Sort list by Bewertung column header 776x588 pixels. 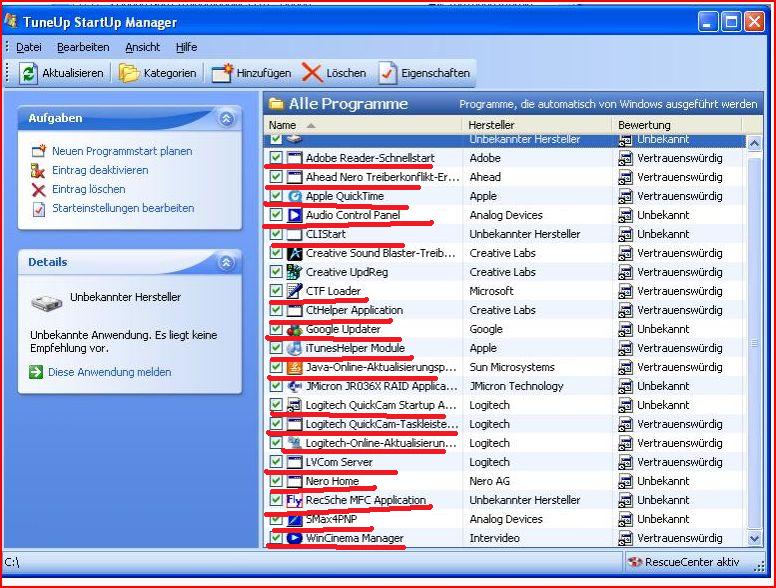677,125
